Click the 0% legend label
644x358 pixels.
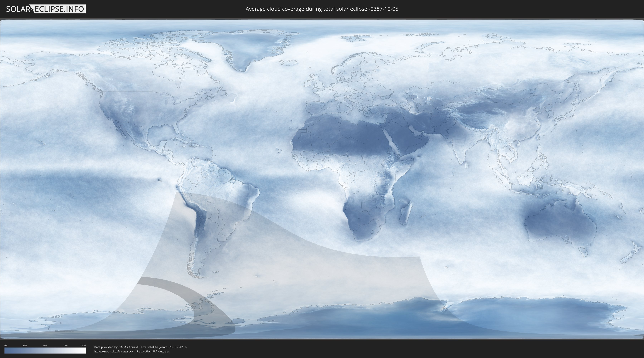pos(6,345)
